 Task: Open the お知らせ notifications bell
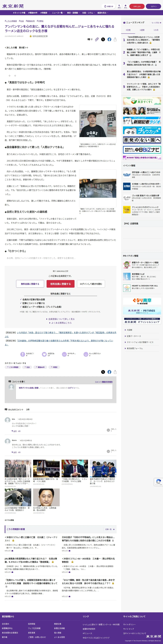point(109,6)
